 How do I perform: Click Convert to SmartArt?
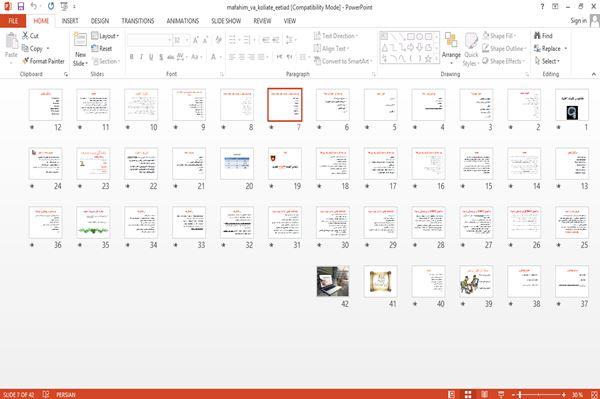(x=343, y=61)
